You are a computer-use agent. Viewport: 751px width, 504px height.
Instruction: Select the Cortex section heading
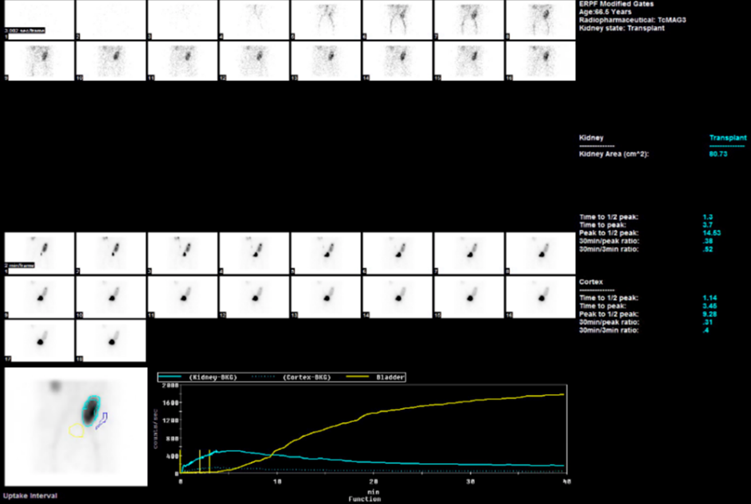[591, 283]
